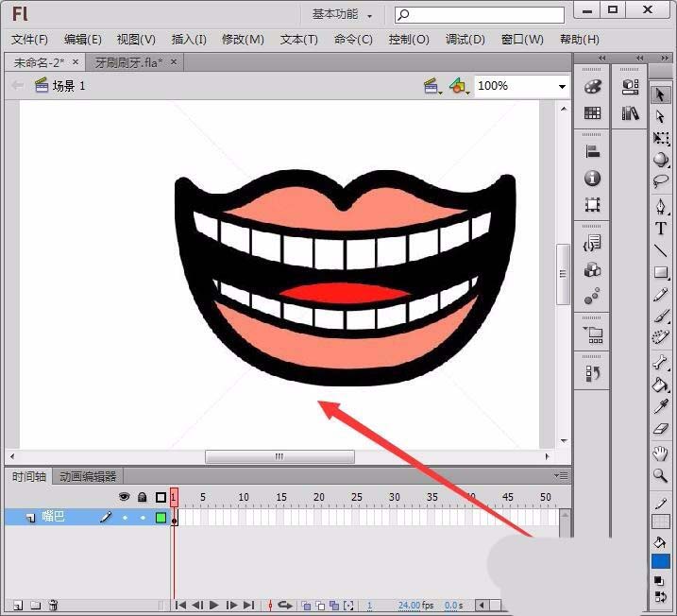Viewport: 677px width, 616px height.
Task: Select the Free Transform tool
Action: click(x=660, y=138)
